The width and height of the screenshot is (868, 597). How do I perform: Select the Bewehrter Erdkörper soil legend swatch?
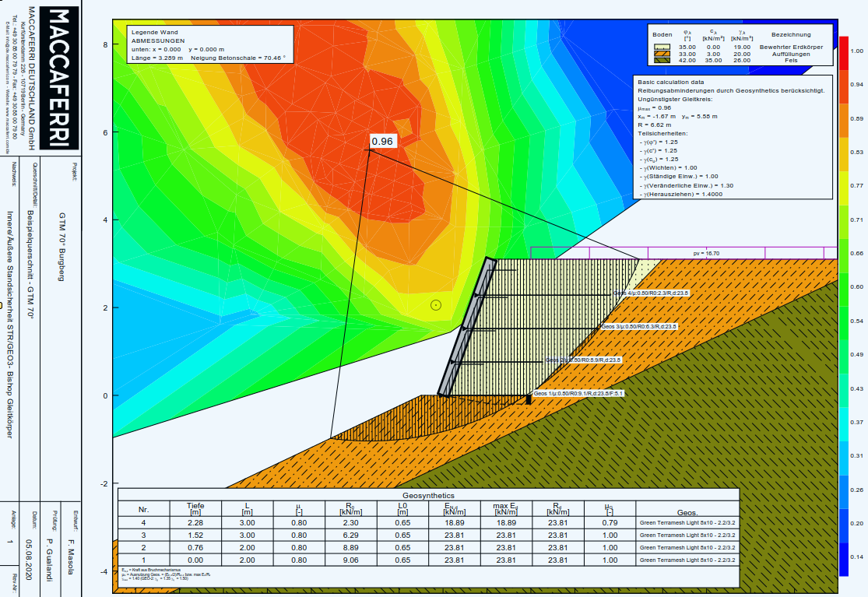pos(662,47)
